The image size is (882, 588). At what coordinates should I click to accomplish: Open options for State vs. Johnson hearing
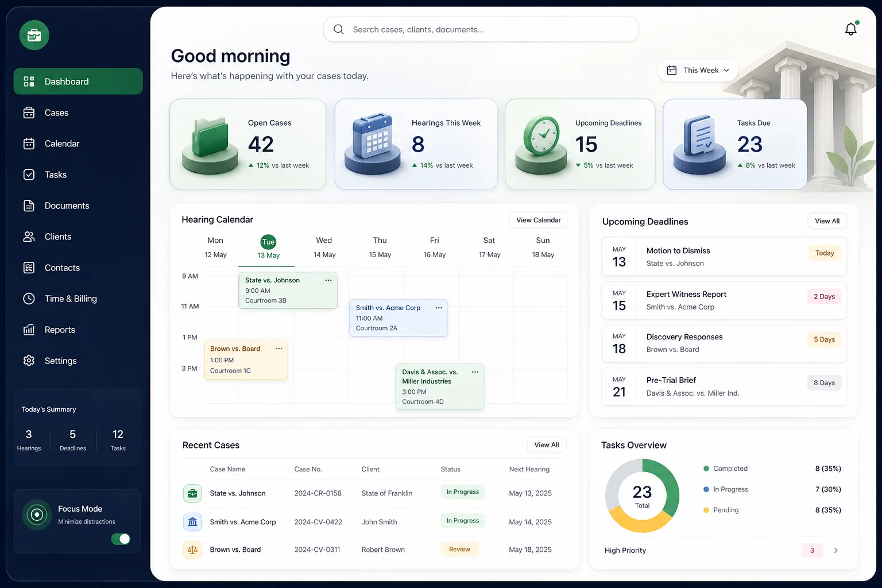(328, 280)
